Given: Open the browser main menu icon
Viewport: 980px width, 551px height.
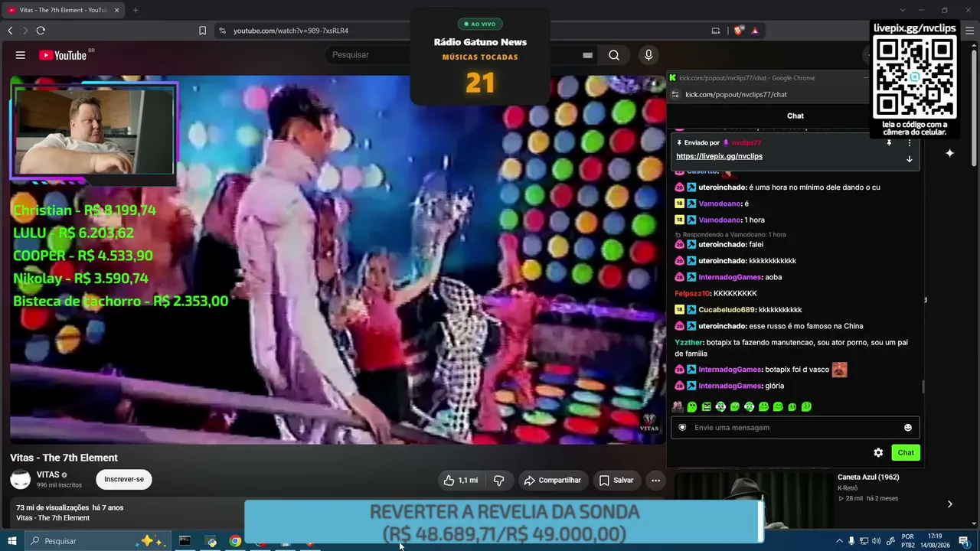Looking at the screenshot, I should coord(971,31).
